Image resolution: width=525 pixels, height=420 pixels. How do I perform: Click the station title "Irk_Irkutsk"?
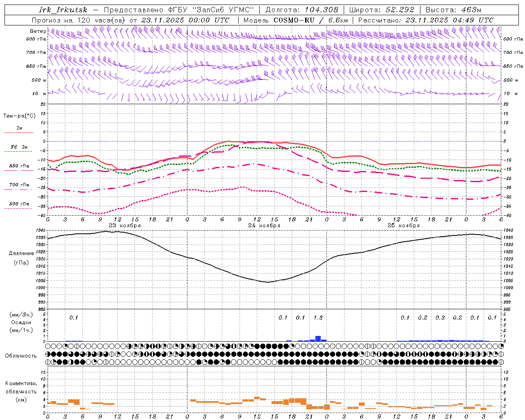tap(63, 10)
